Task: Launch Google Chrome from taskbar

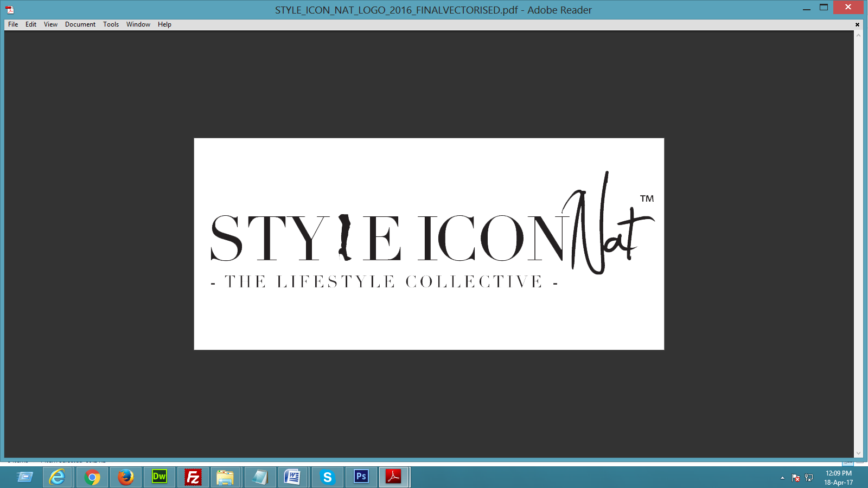Action: tap(92, 477)
